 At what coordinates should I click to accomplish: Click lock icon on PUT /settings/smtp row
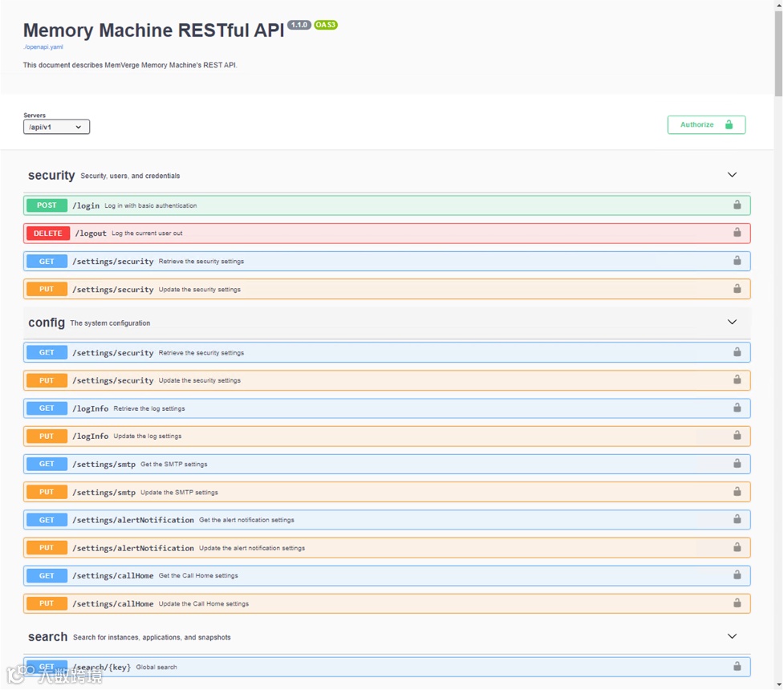point(737,492)
